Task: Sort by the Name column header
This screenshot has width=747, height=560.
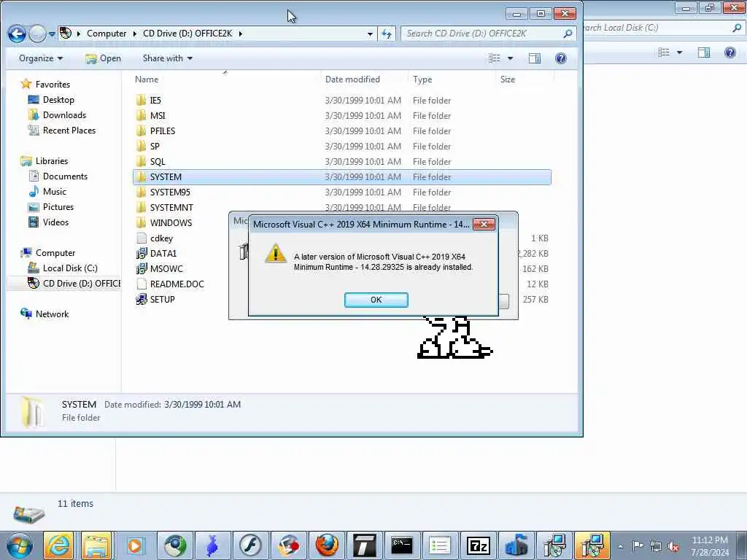Action: (x=146, y=79)
